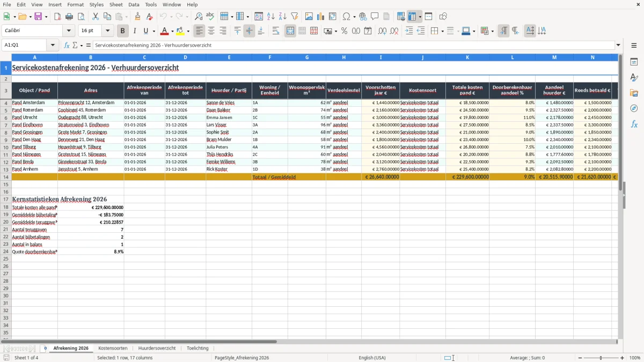Toggle Underline formatting
Viewport: 644px width, 362px height.
coord(145,31)
